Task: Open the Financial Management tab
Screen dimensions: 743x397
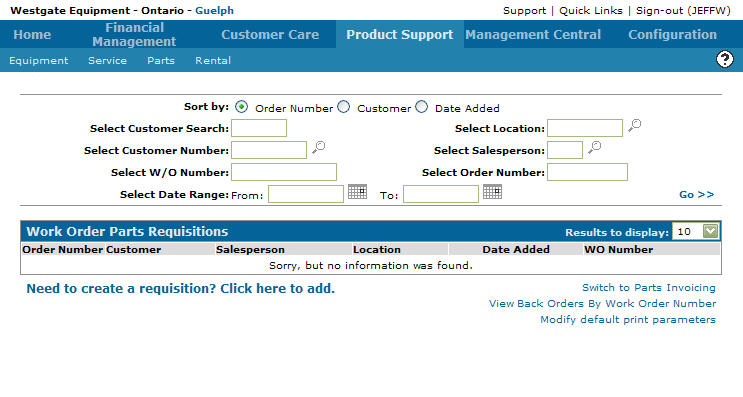Action: tap(134, 35)
